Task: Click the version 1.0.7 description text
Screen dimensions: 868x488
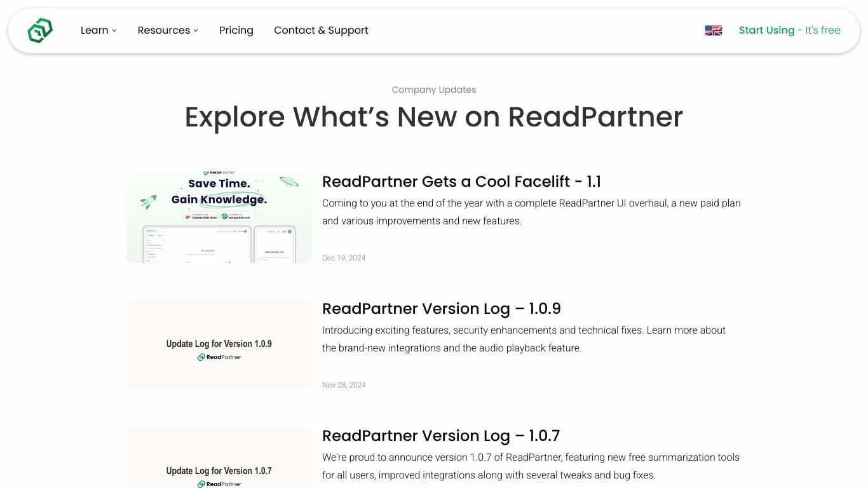Action: click(531, 466)
